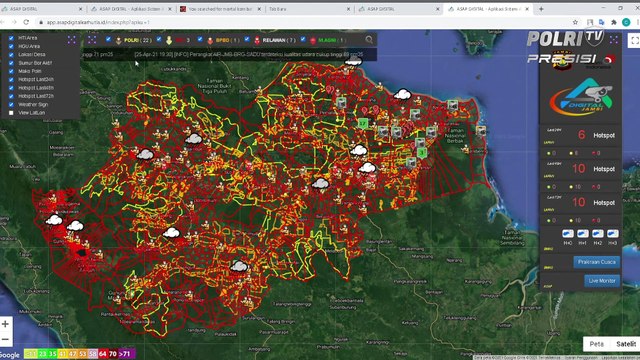Go back with browser arrow

[3, 22]
